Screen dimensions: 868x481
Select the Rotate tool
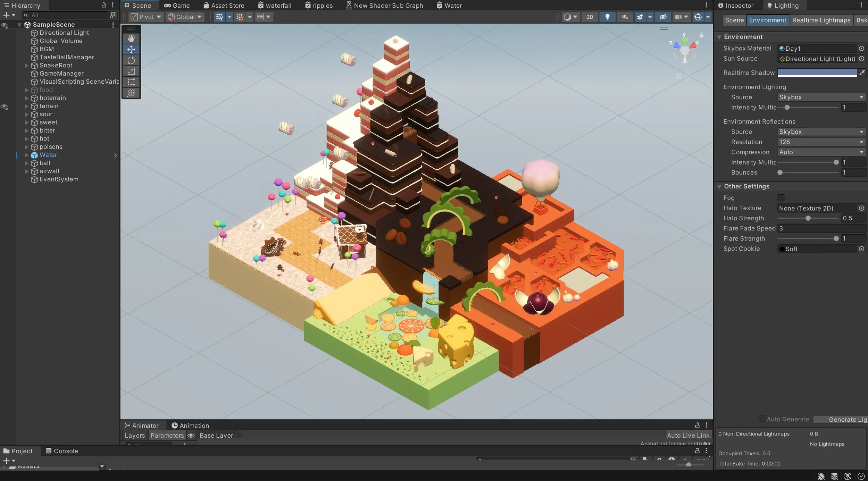pos(131,60)
